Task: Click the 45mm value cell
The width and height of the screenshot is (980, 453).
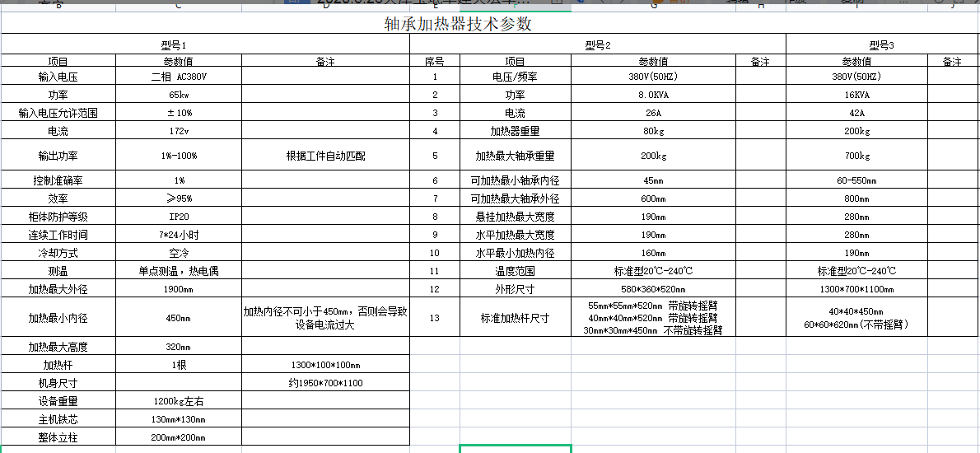Action: (x=653, y=180)
